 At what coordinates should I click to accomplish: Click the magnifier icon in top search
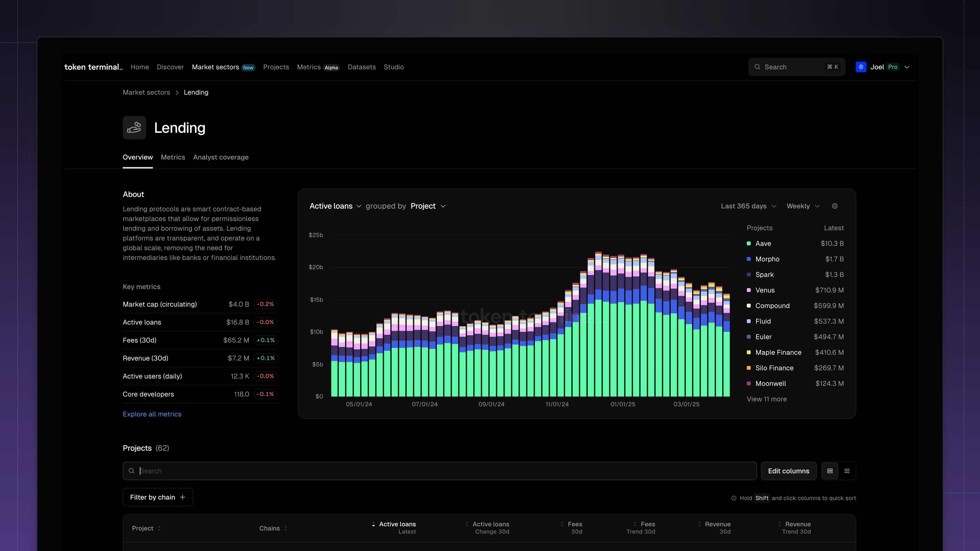coord(757,67)
